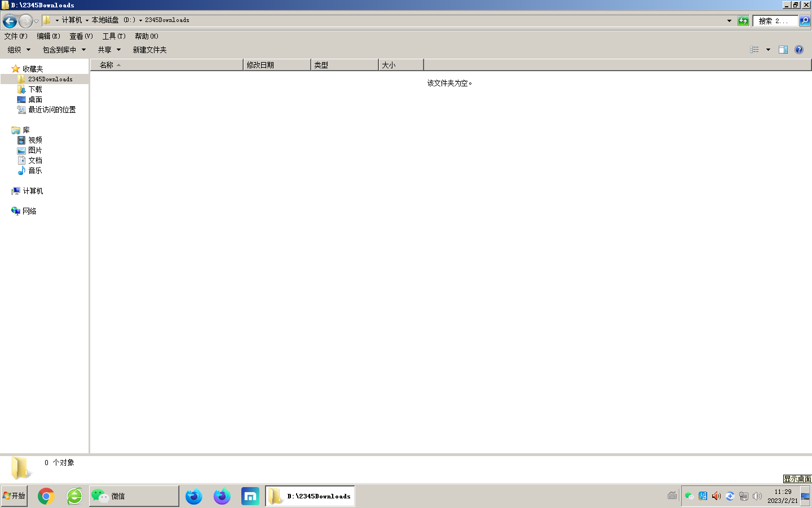
Task: Open the 图片 library
Action: 35,150
